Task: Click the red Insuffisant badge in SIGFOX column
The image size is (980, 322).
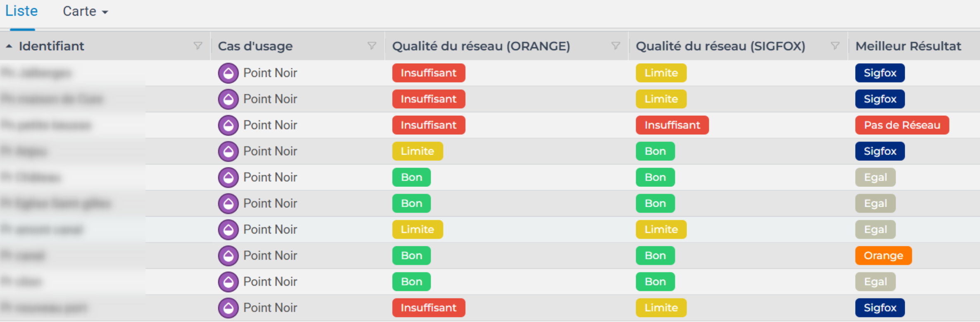Action: click(672, 125)
